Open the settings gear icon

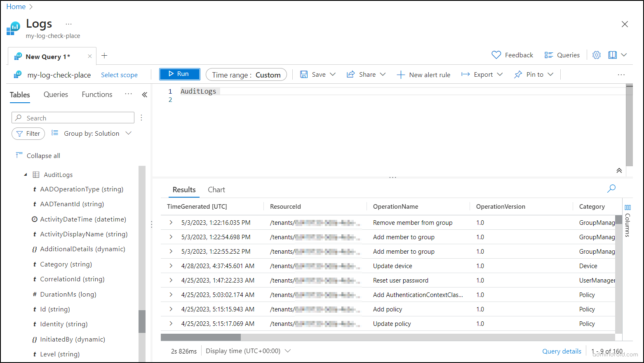pos(596,54)
